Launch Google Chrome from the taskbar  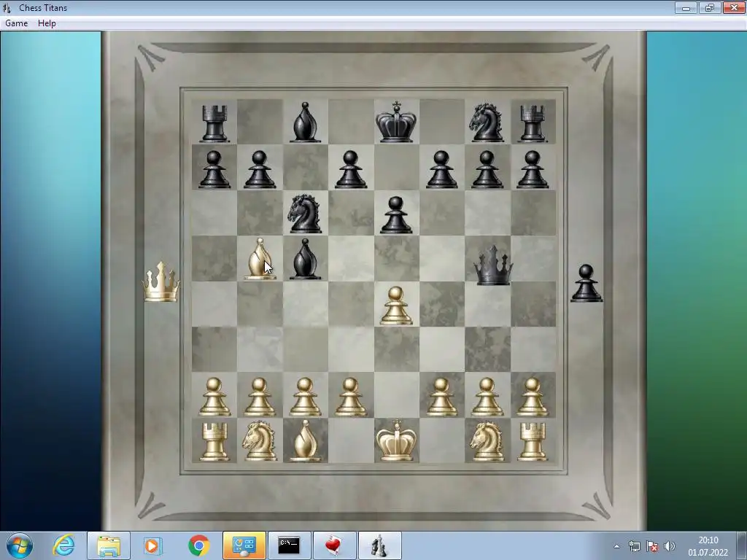point(198,545)
